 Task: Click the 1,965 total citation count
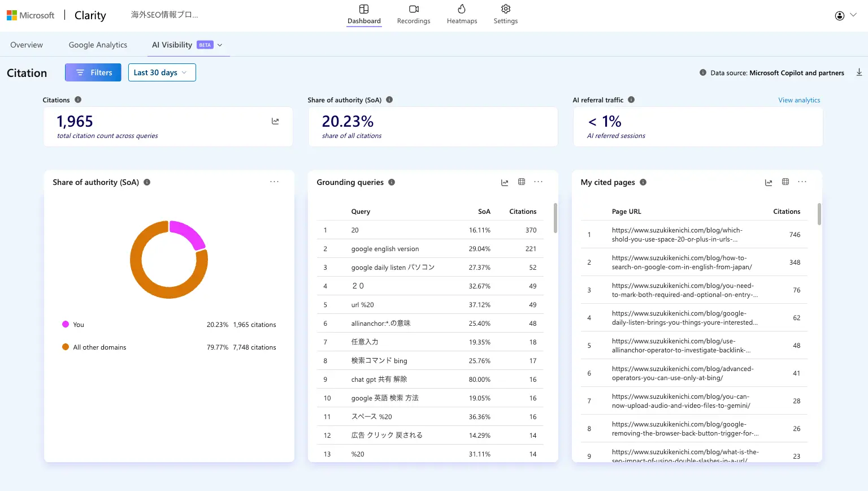75,122
